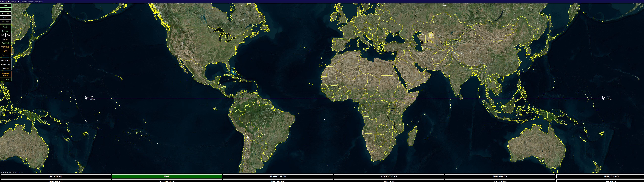Toggle the Runway layer
The width and height of the screenshot is (644, 182).
tap(6, 31)
